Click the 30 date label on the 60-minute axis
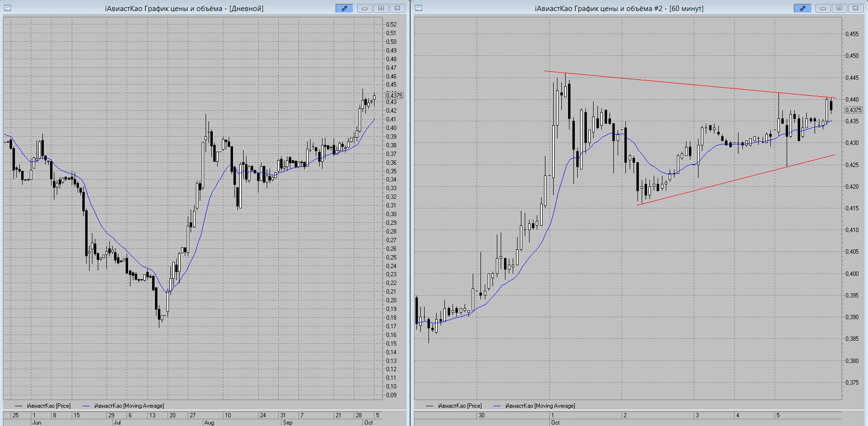This screenshot has height=426, width=868. (481, 415)
